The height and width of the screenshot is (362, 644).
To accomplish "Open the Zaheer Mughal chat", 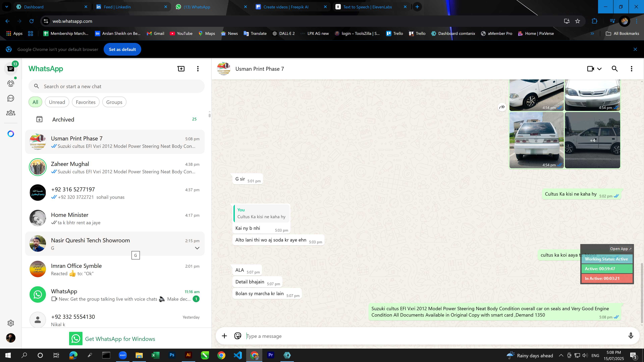I will point(115,167).
